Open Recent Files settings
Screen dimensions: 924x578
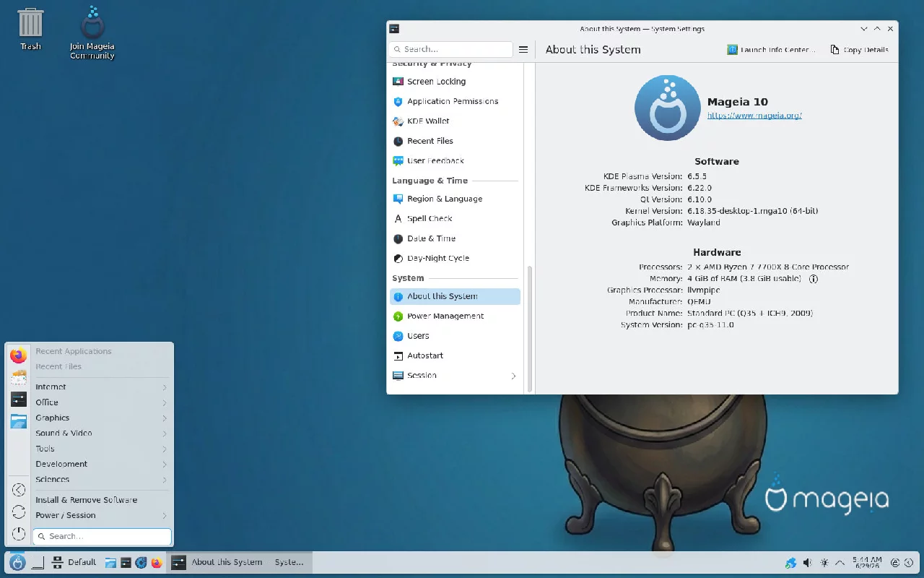click(x=455, y=141)
